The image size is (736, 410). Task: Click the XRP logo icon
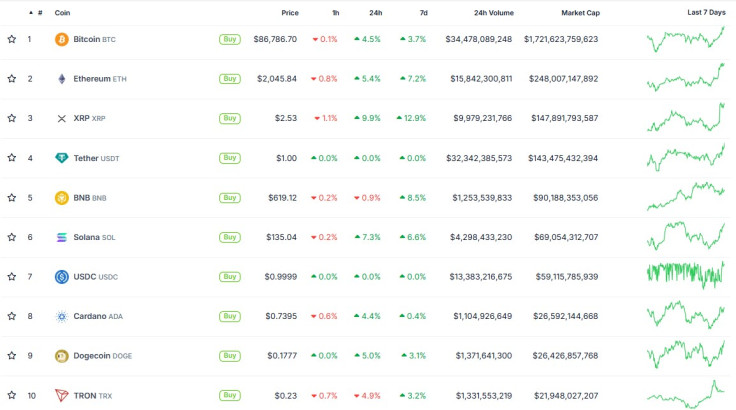(61, 118)
